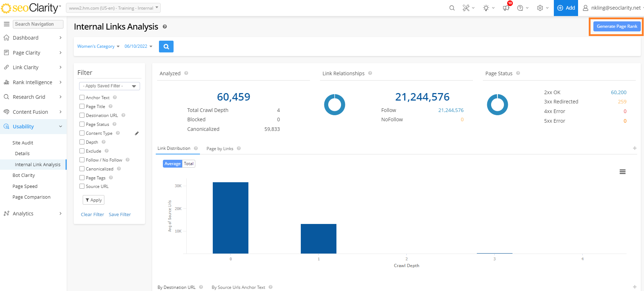The height and width of the screenshot is (291, 644).
Task: Check the Page Status filter checkbox
Action: click(82, 124)
